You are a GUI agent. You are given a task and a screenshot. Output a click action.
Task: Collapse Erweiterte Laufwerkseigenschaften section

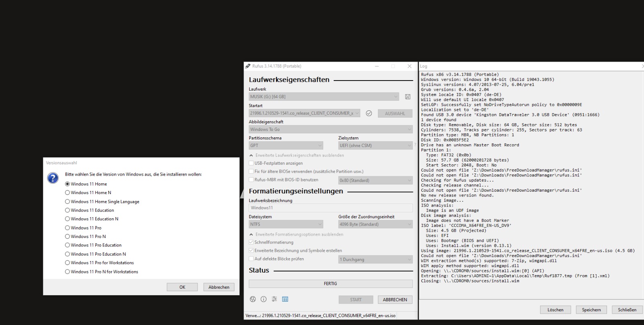(297, 155)
